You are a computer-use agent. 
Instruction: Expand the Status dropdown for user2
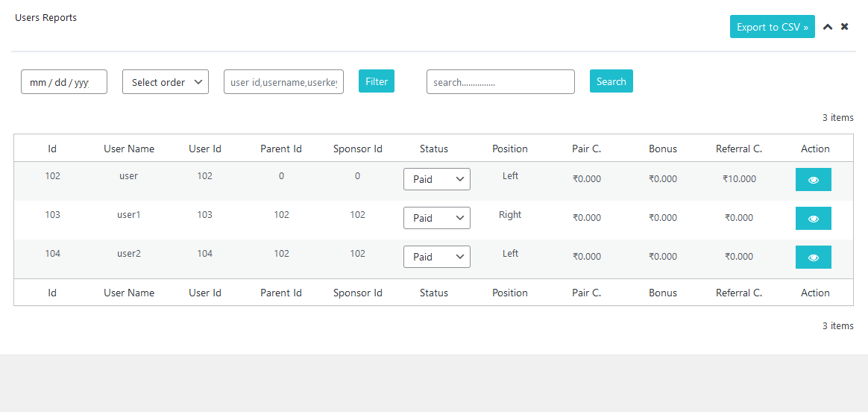436,257
